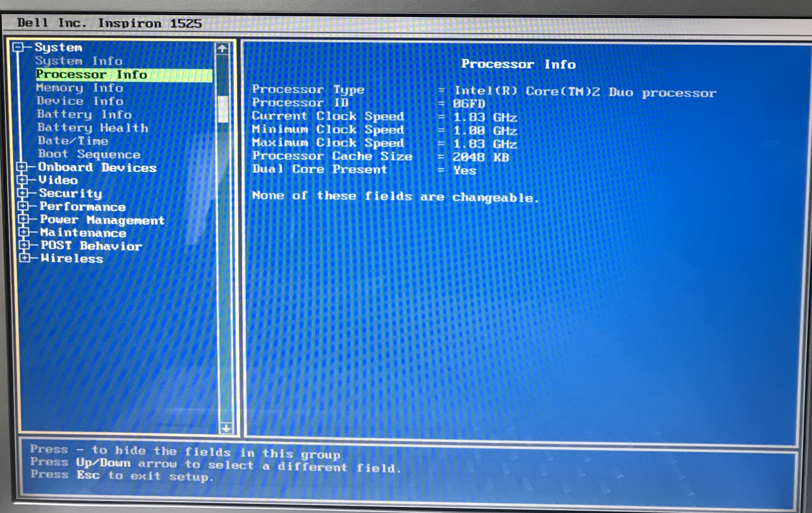Expand the POST Behavior group

[24, 245]
